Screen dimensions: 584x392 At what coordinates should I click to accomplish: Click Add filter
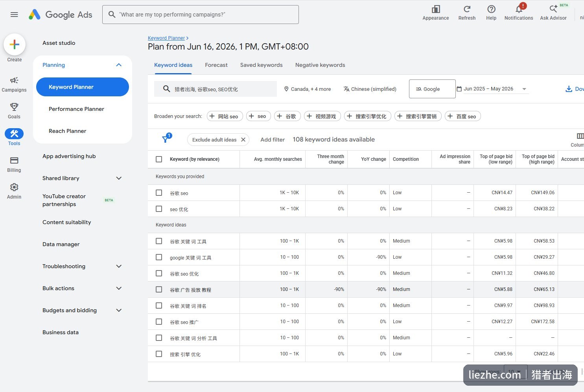[273, 140]
